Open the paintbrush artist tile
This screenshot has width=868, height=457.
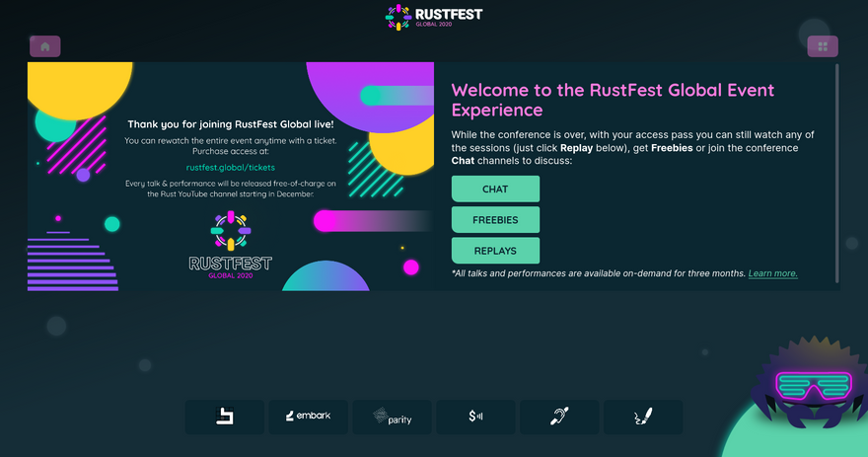click(x=643, y=417)
